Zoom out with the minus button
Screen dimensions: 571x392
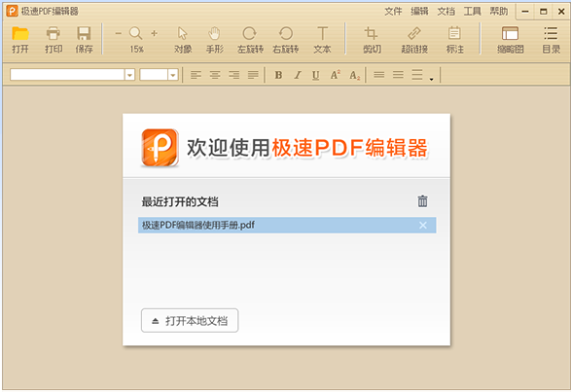(x=118, y=33)
